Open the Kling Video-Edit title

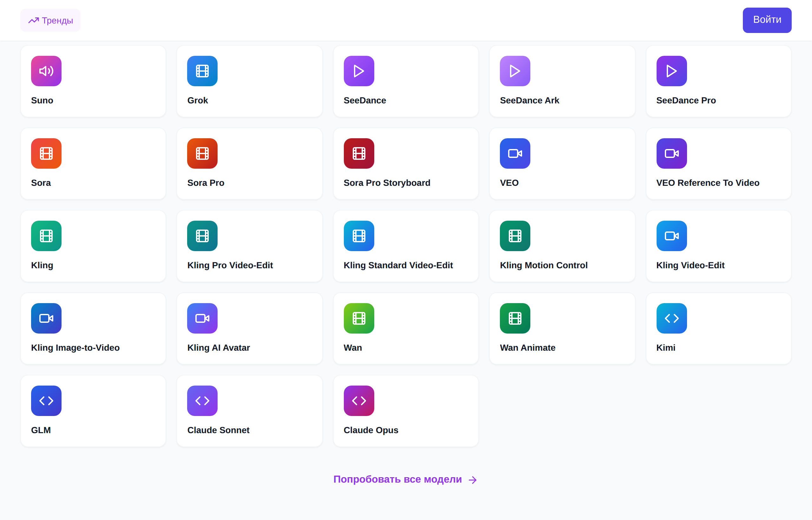pos(690,265)
